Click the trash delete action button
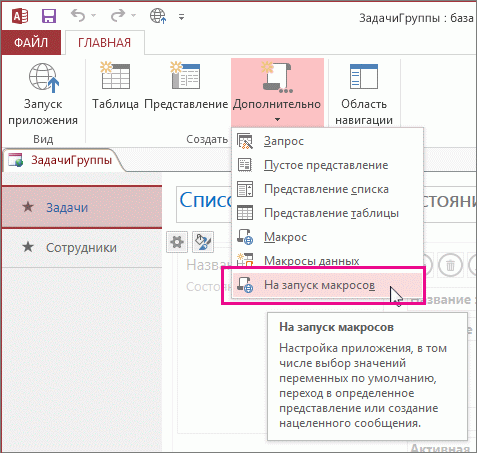This screenshot has height=453, width=477. (x=450, y=265)
